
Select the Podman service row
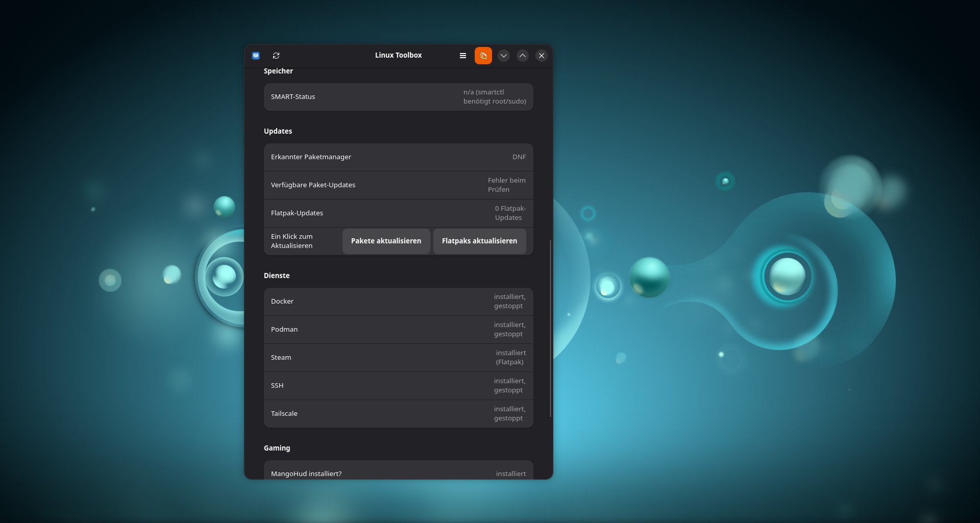tap(399, 330)
